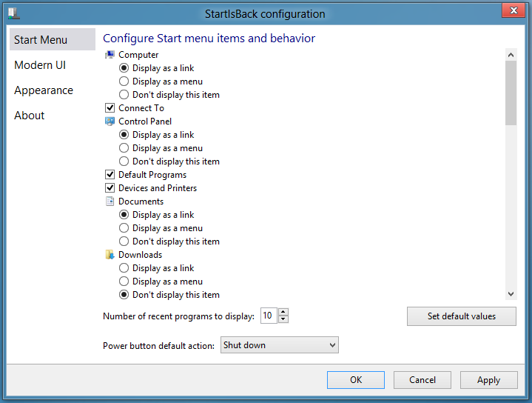
Task: Open the Appearance section
Action: [44, 90]
